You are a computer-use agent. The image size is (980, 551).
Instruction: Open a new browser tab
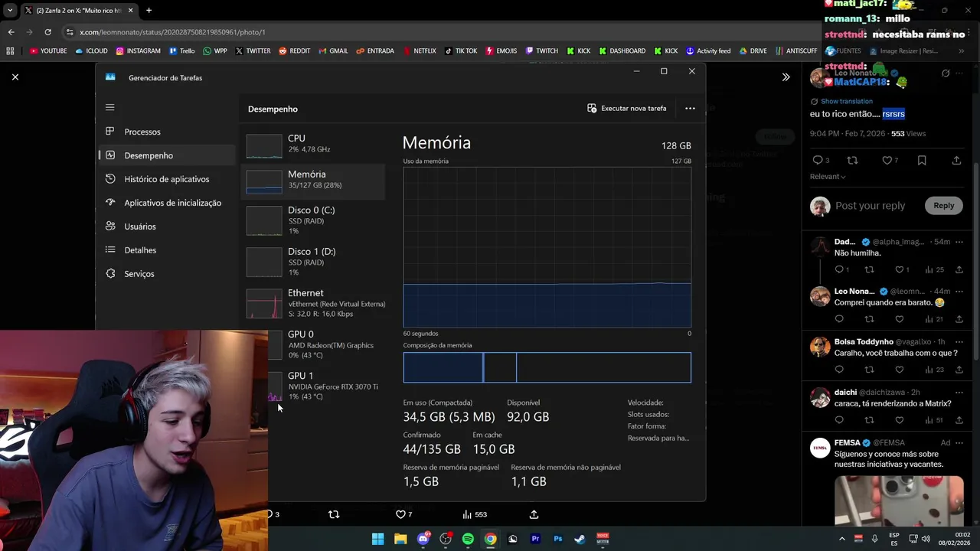149,11
